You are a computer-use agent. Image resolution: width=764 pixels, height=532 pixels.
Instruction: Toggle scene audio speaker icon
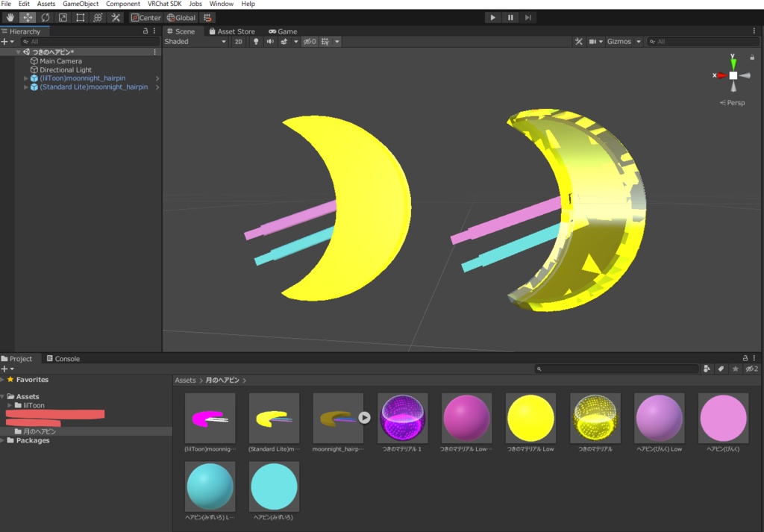click(x=270, y=41)
